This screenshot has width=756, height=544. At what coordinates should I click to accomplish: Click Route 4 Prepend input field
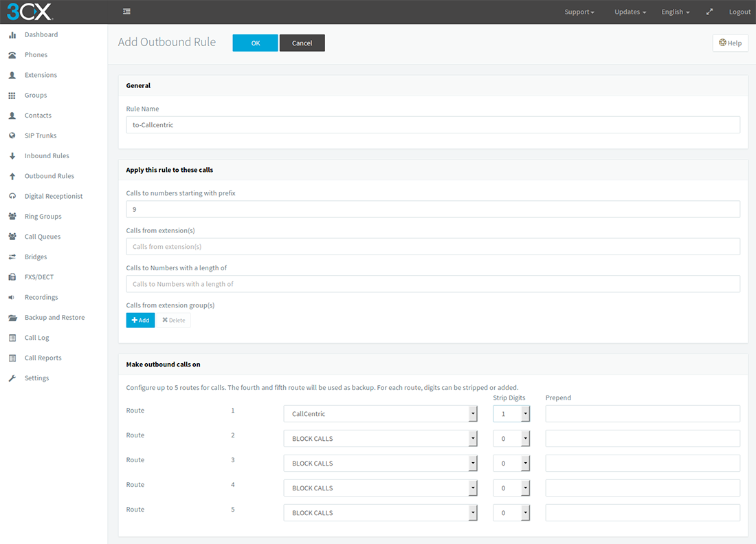(643, 488)
